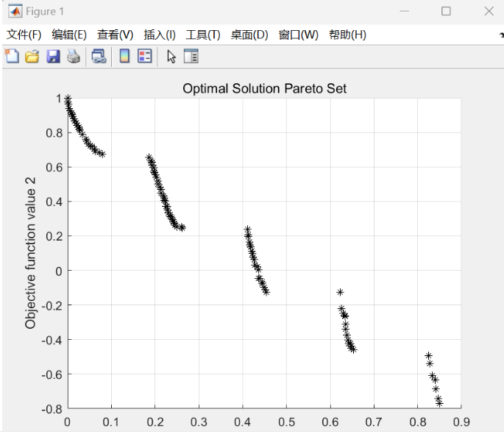Open the 桌面(D) menu
The height and width of the screenshot is (434, 504).
[x=249, y=35]
